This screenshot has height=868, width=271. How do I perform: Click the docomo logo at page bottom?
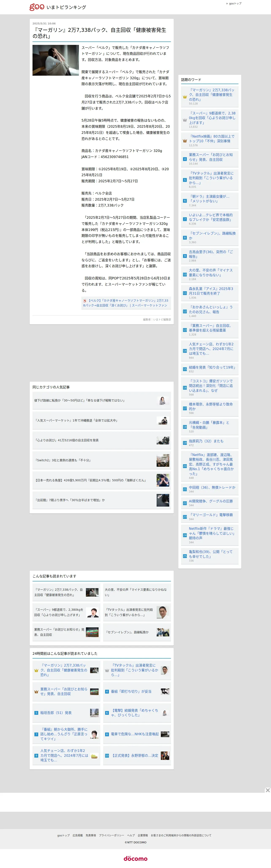(x=135, y=858)
